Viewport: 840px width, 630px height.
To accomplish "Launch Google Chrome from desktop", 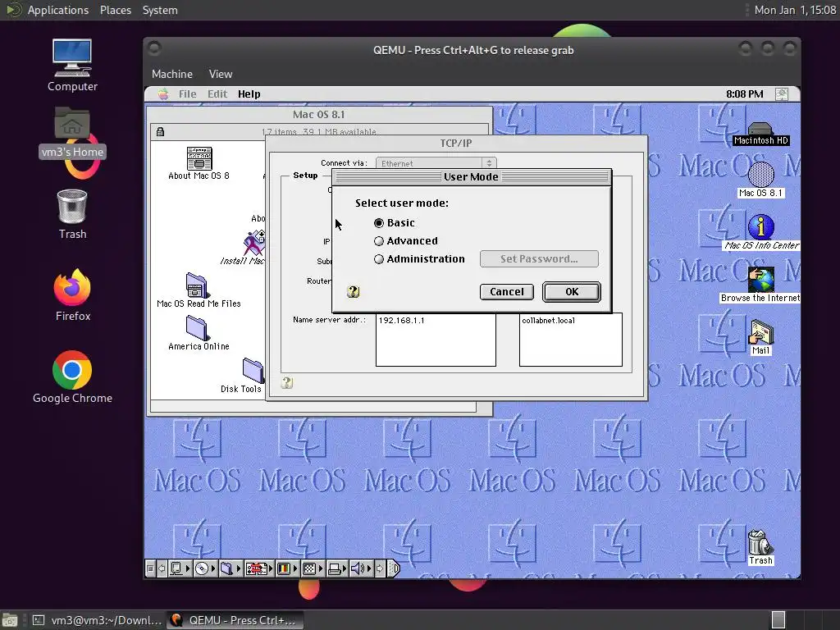I will click(72, 377).
